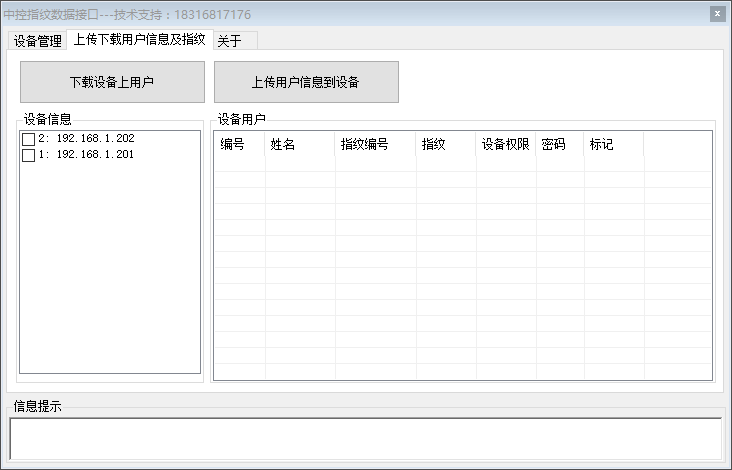Click the 密码 column header
This screenshot has height=470, width=732.
[559, 145]
